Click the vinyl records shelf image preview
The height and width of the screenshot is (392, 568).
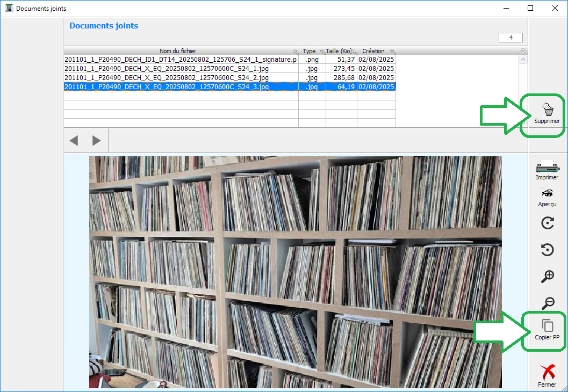coord(295,272)
